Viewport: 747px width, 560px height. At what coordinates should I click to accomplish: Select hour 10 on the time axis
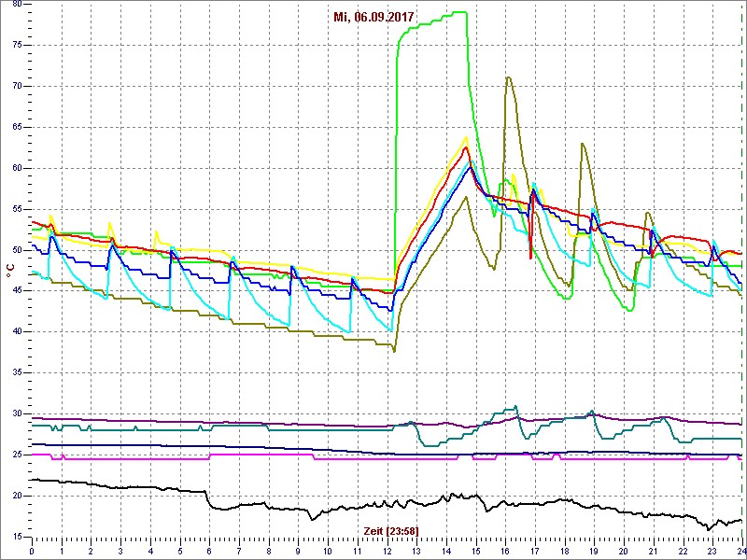pos(328,551)
